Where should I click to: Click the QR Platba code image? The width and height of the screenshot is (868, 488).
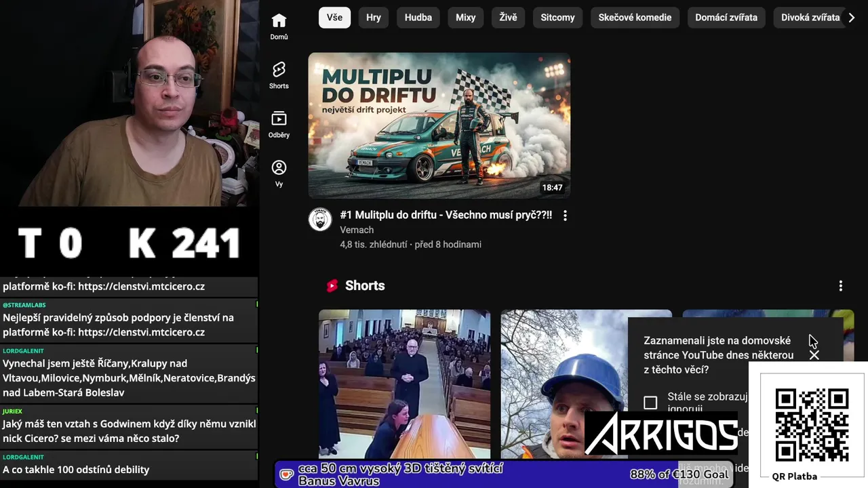[x=812, y=425]
